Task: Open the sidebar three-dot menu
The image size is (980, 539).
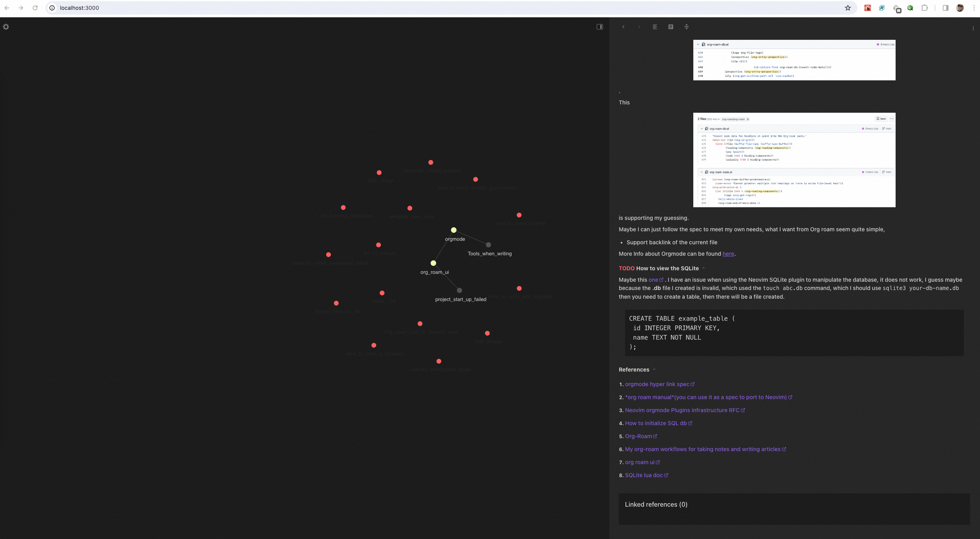Action: point(973,28)
